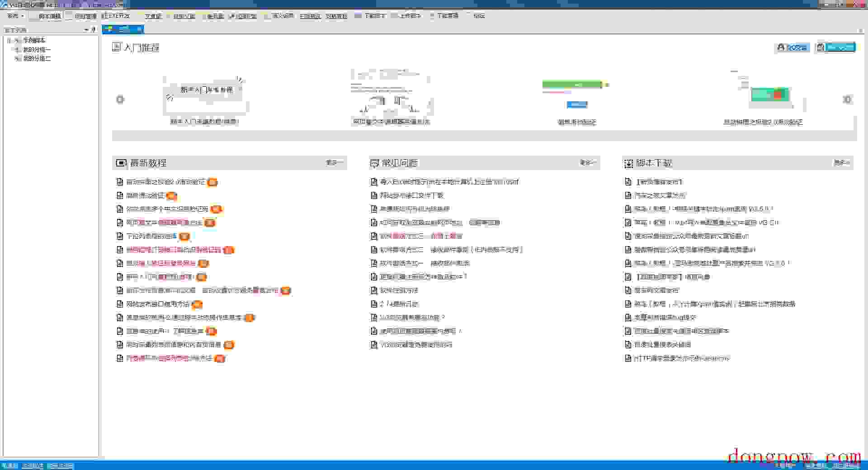This screenshot has height=470, width=868.
Task: Click document icon beside 下拉列表框的选择
Action: point(120,236)
